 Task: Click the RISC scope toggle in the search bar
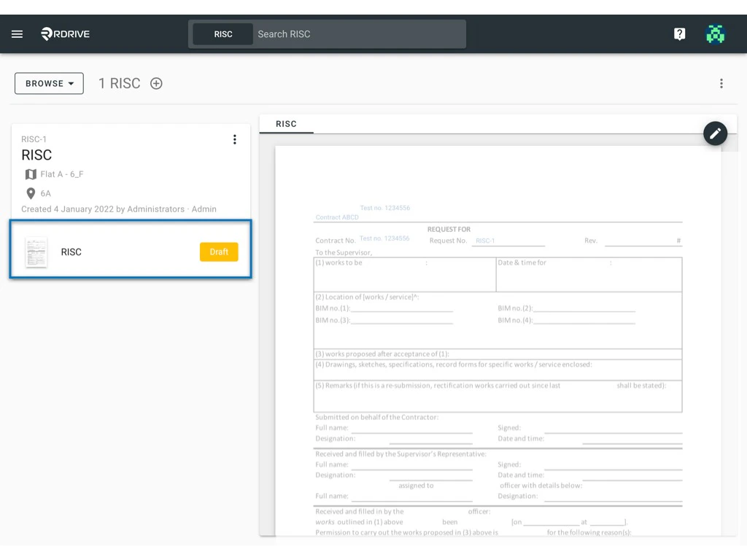click(222, 34)
